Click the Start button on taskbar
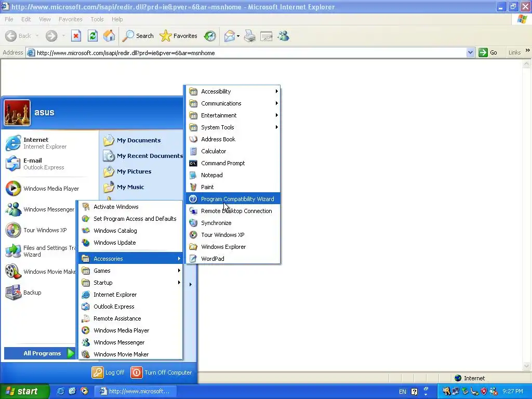This screenshot has width=532, height=399. (24, 391)
